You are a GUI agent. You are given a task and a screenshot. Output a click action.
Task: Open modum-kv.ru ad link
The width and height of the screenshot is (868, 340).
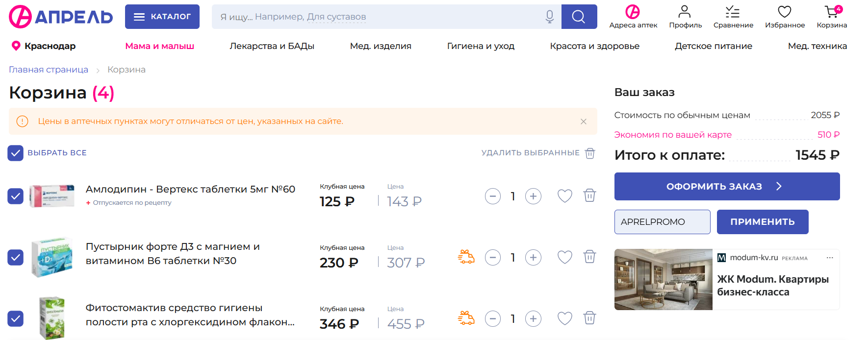pos(753,258)
